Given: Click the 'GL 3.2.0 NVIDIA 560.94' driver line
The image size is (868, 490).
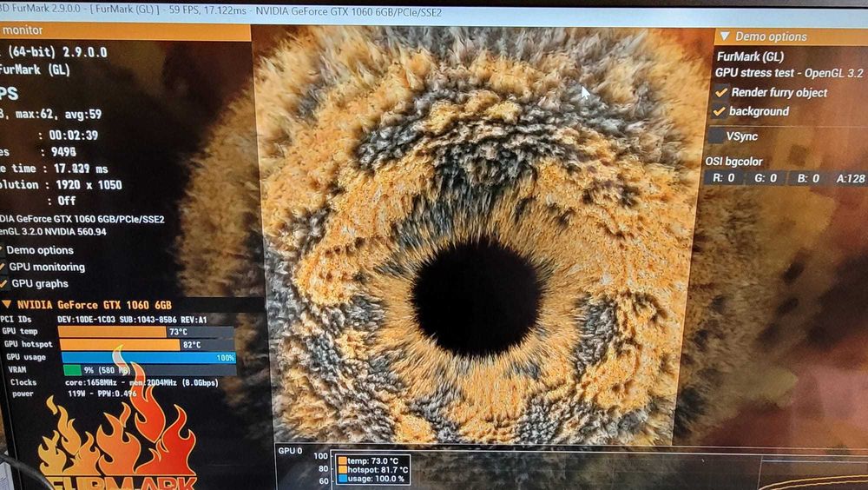Looking at the screenshot, I should pyautogui.click(x=53, y=232).
